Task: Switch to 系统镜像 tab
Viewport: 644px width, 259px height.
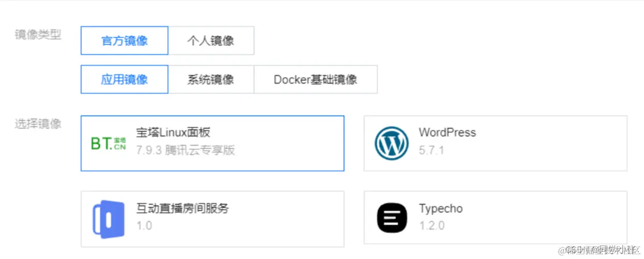Action: click(x=211, y=79)
